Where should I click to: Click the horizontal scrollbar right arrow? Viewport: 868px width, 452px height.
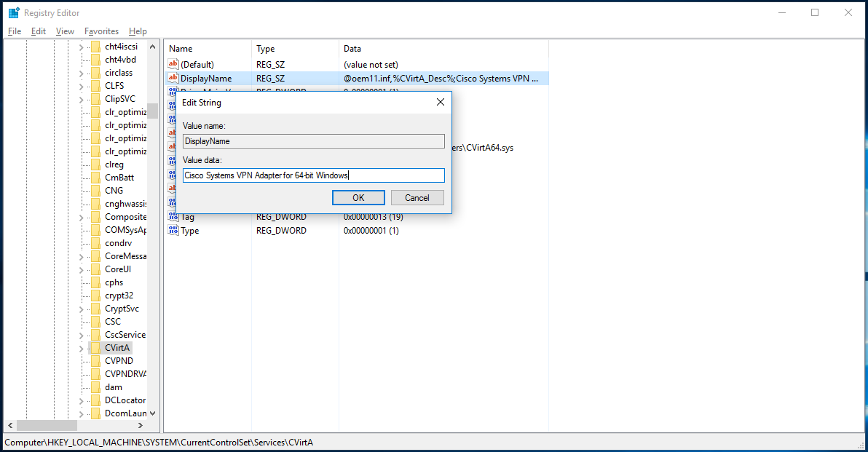tap(141, 426)
